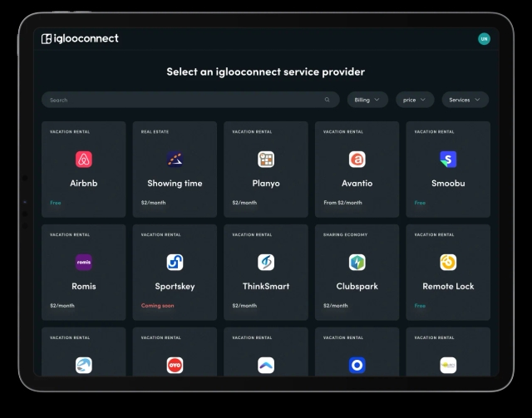This screenshot has height=418, width=532.
Task: Click $2/month price on ThinkSmart card
Action: [x=244, y=305]
